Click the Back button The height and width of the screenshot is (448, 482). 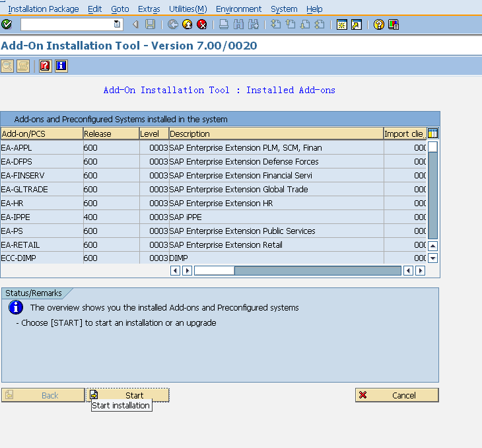43,395
